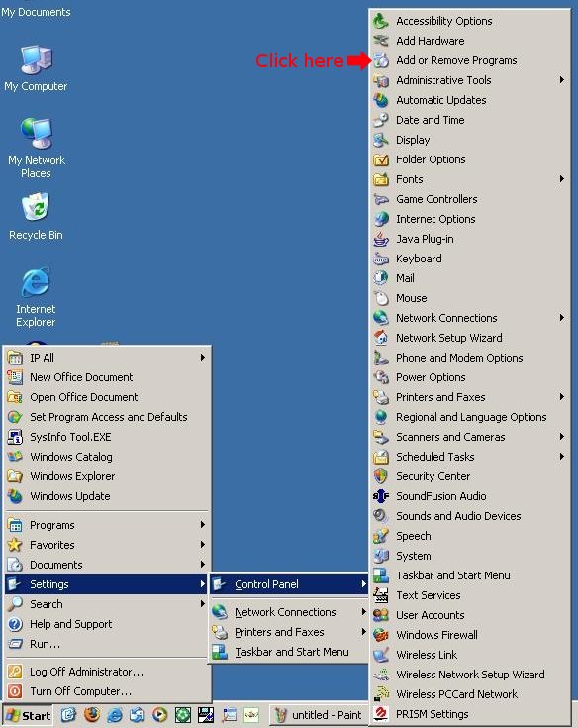Open Windows Catalog
This screenshot has width=578, height=728.
pos(106,457)
